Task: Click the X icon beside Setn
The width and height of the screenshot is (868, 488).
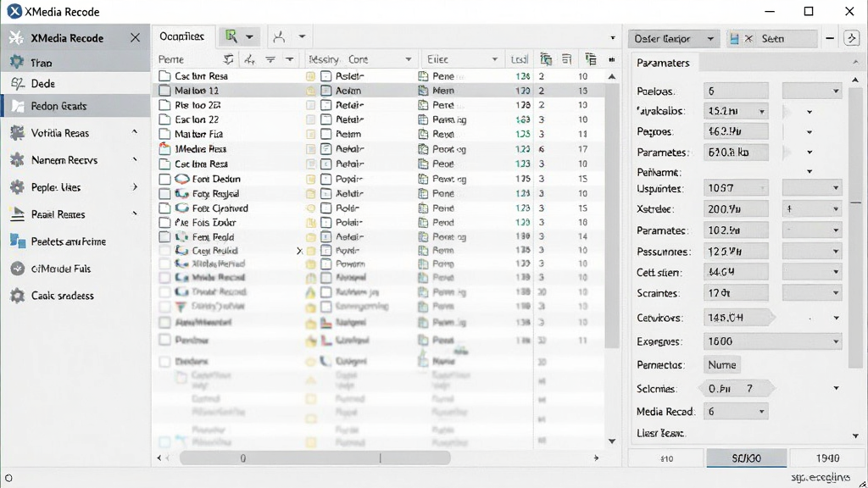Action: (x=748, y=39)
